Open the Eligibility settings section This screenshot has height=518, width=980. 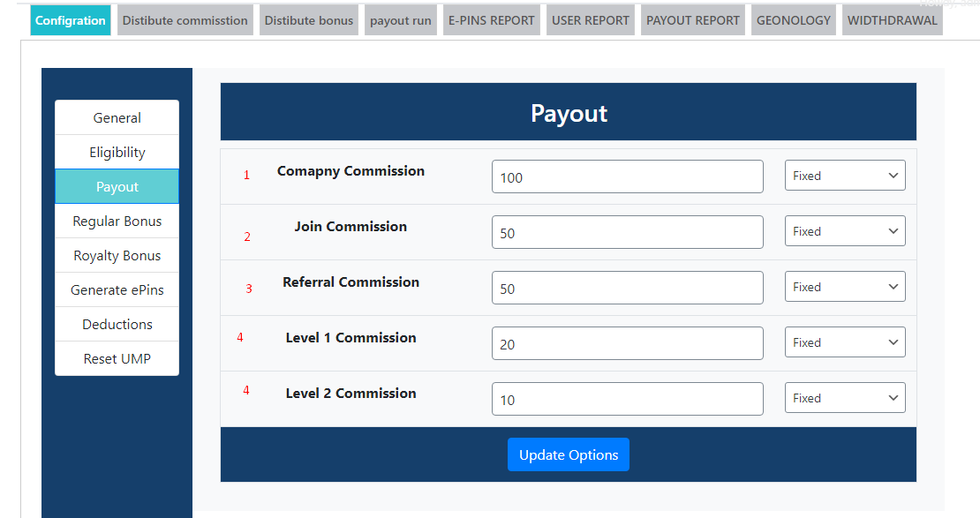pos(117,152)
